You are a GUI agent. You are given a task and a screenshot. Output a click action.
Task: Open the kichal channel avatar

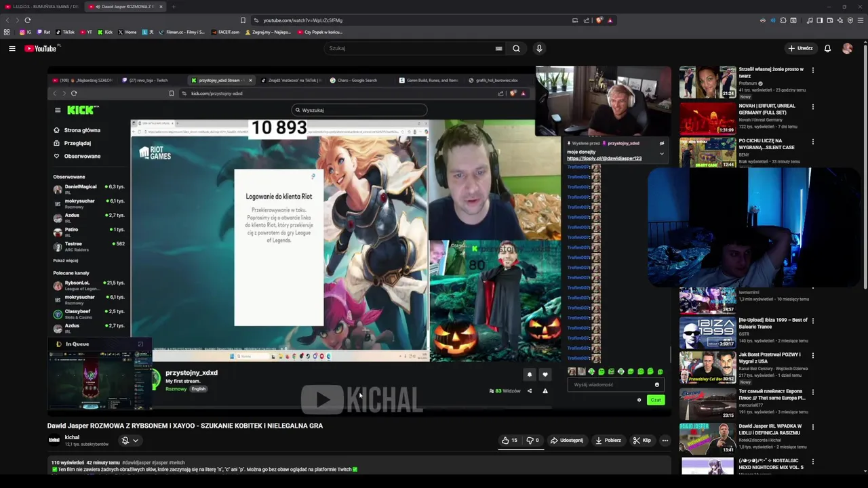[54, 440]
